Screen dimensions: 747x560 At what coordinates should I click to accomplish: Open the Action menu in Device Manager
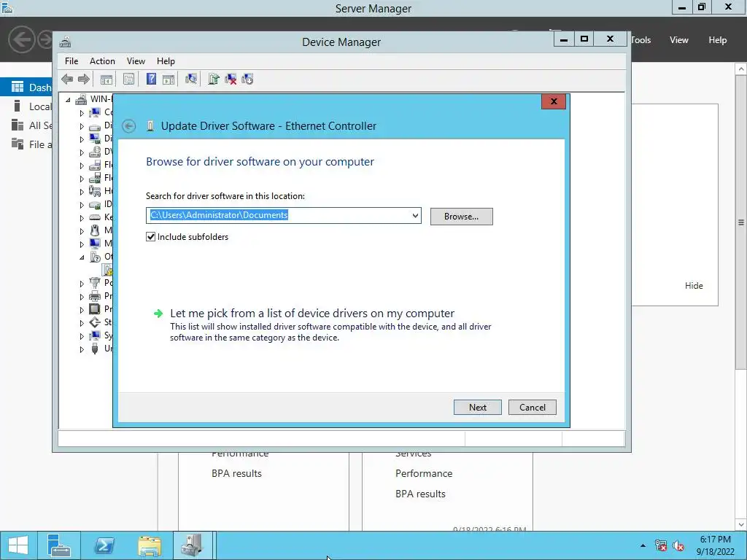point(102,61)
